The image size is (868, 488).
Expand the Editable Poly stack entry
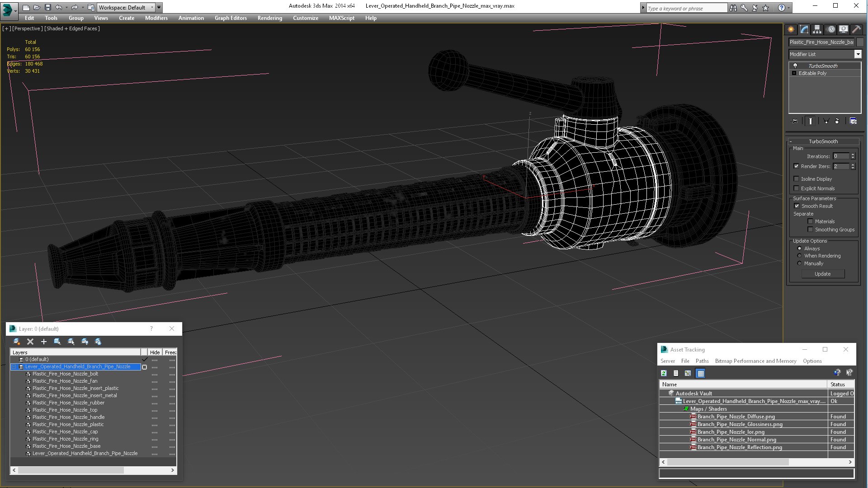794,73
